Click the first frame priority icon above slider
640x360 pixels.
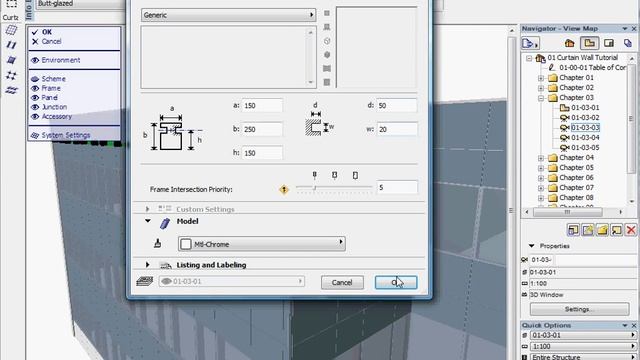314,175
